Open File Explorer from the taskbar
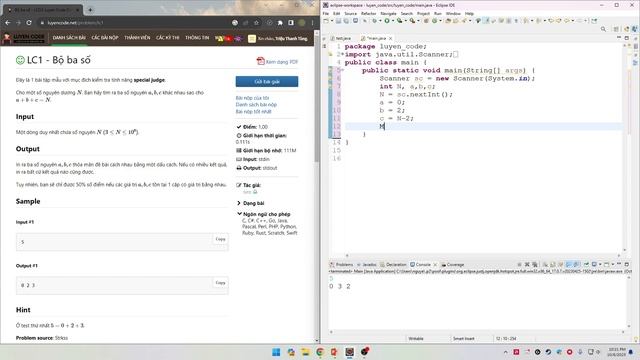Screen dimensions: 640x360 coord(305,352)
